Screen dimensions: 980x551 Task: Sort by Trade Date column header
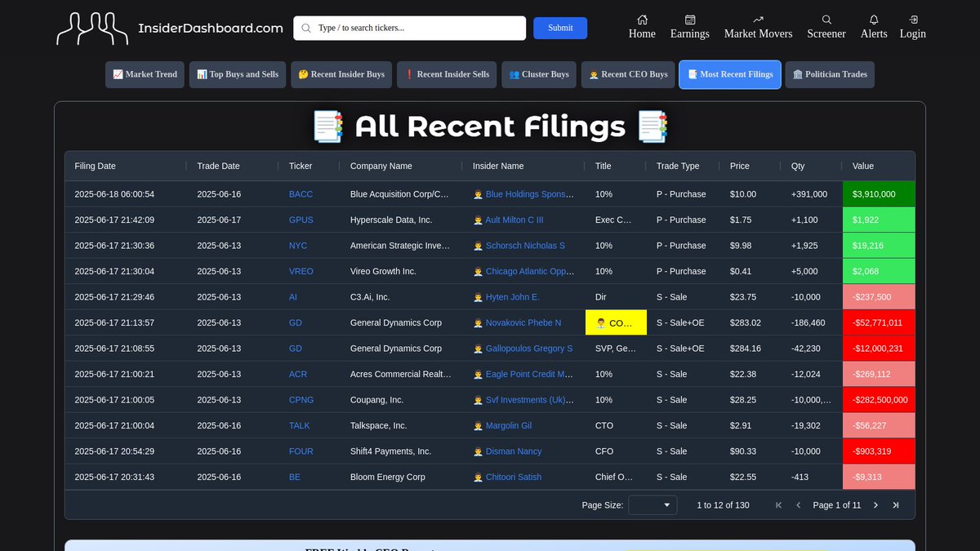pos(218,166)
